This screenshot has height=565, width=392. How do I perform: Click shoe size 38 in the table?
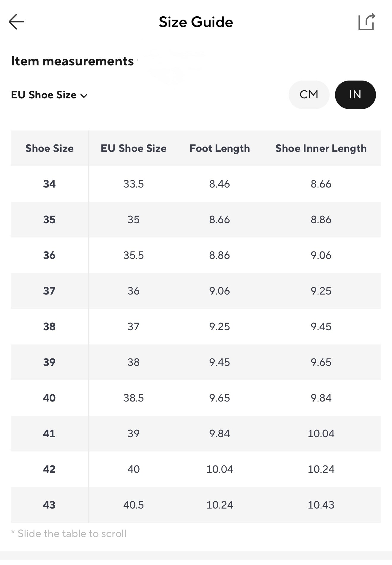point(49,327)
